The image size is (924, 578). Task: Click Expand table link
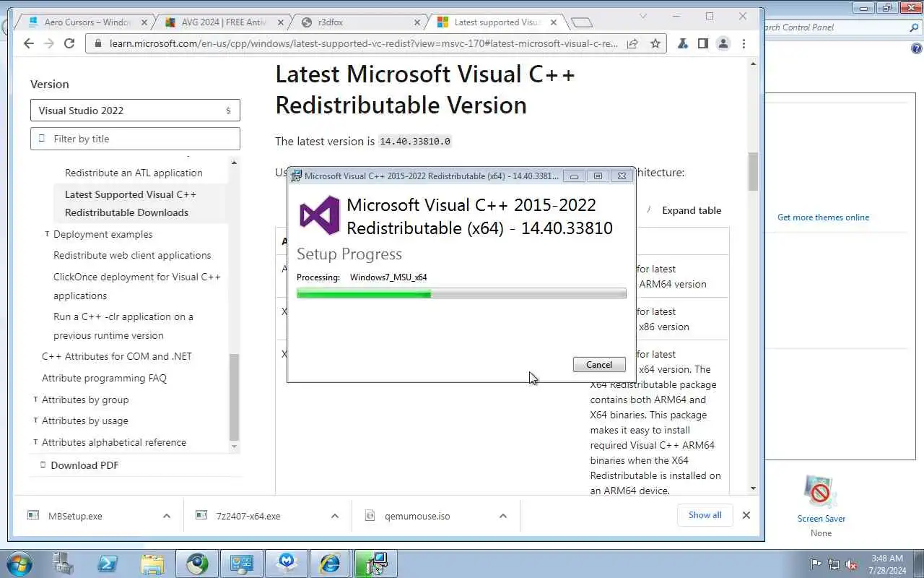pos(692,210)
